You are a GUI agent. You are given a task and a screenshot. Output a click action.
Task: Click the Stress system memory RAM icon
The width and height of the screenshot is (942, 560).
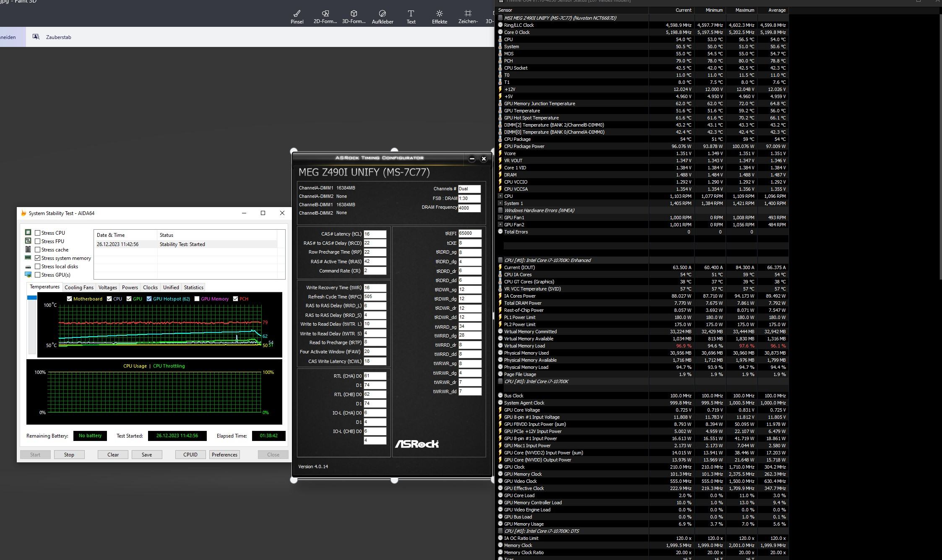(28, 258)
